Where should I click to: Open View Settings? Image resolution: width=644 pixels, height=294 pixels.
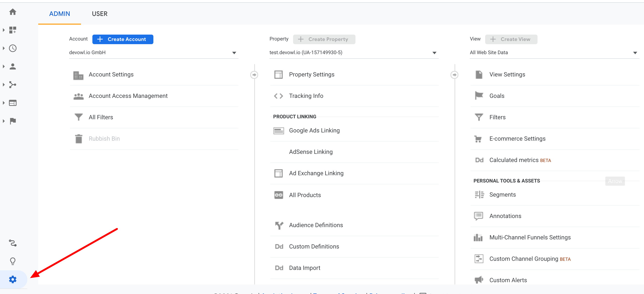(x=507, y=74)
